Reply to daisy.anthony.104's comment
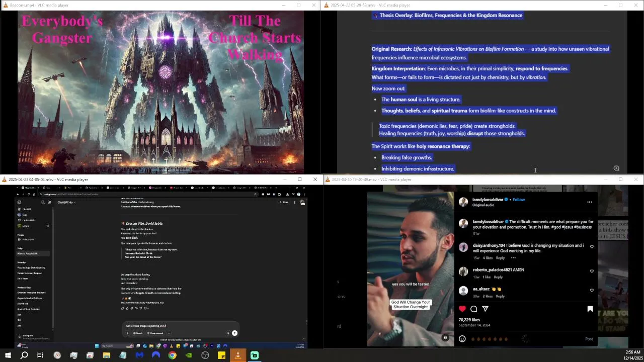The width and height of the screenshot is (644, 362). tap(500, 258)
